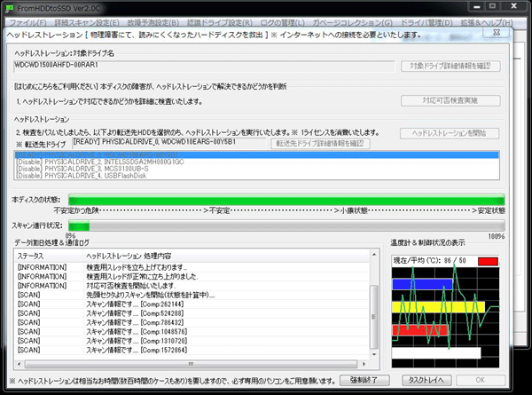Select log row Comp:1310720
The image size is (532, 395).
coord(192,341)
